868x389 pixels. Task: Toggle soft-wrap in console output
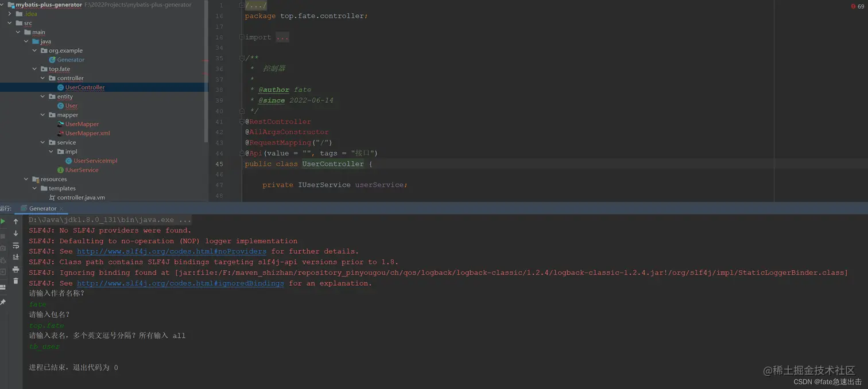(16, 246)
